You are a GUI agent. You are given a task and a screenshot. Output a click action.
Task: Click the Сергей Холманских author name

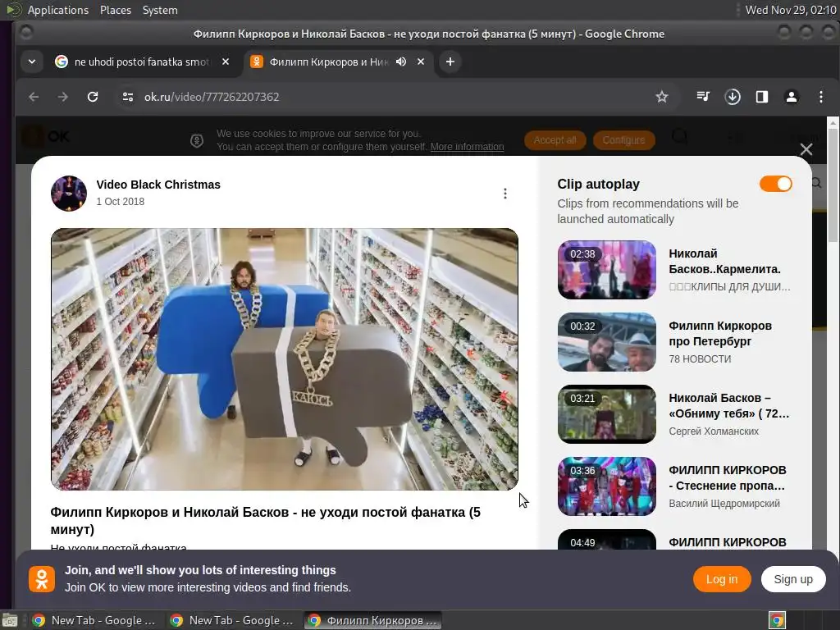point(714,431)
